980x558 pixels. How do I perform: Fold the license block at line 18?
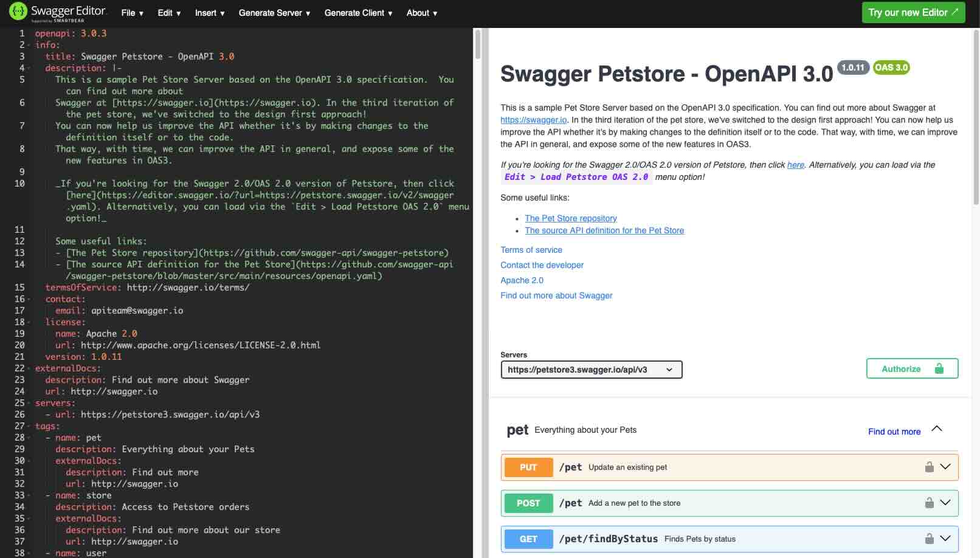[x=29, y=322]
